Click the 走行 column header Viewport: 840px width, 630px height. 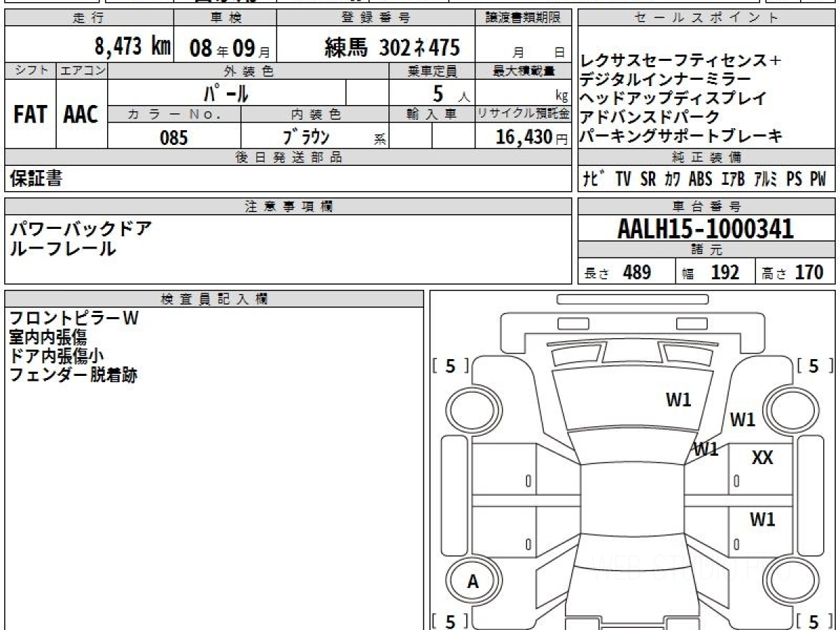point(88,18)
